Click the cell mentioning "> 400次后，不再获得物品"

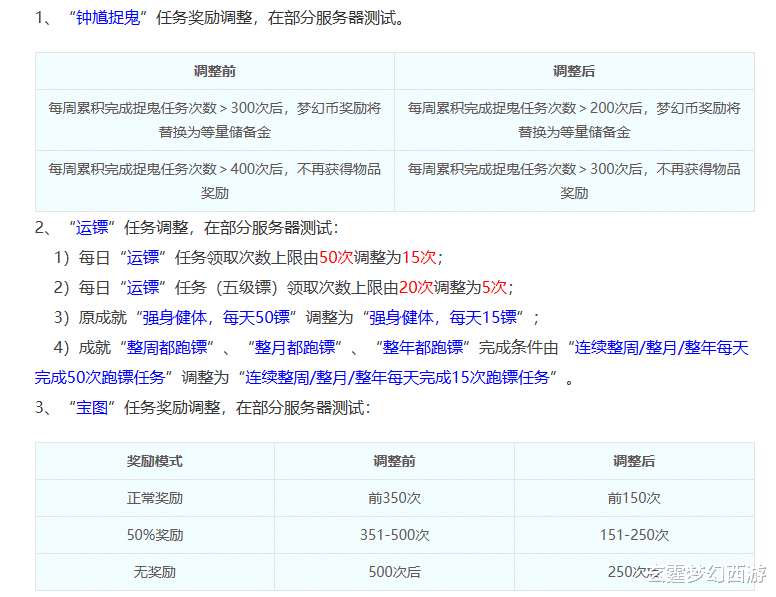click(x=215, y=181)
